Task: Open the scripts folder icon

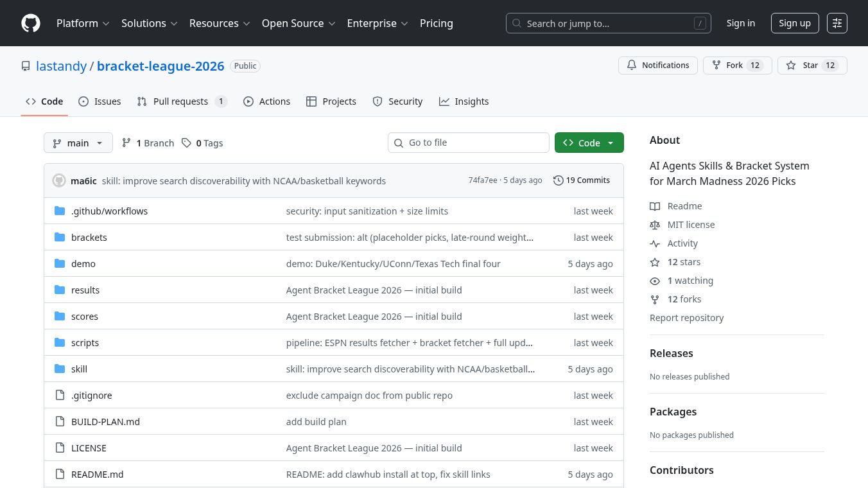Action: (x=60, y=343)
